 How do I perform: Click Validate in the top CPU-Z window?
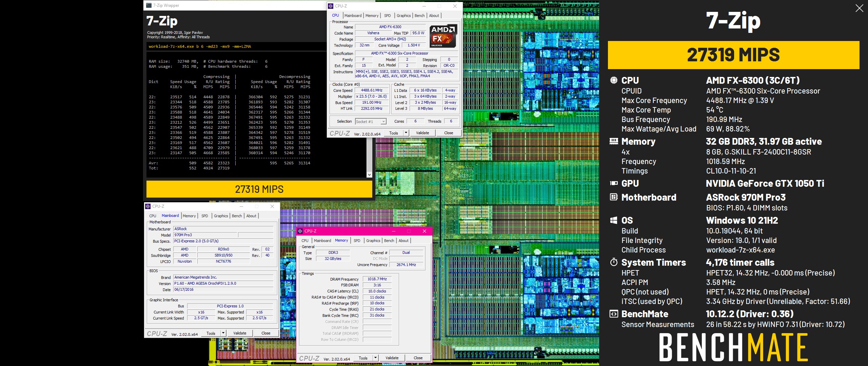pos(422,133)
